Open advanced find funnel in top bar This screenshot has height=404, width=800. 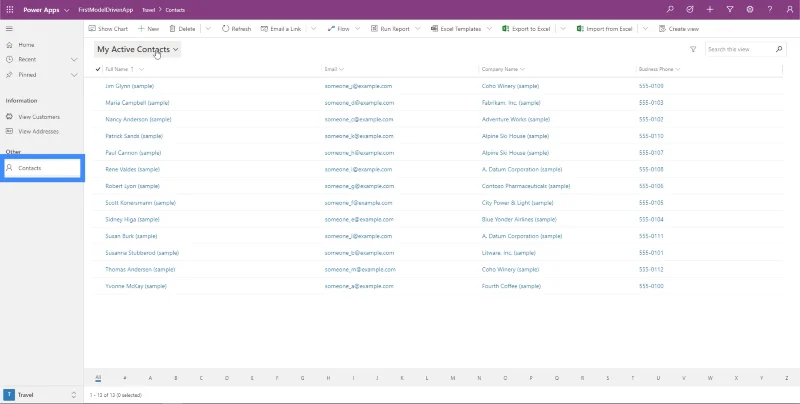730,10
